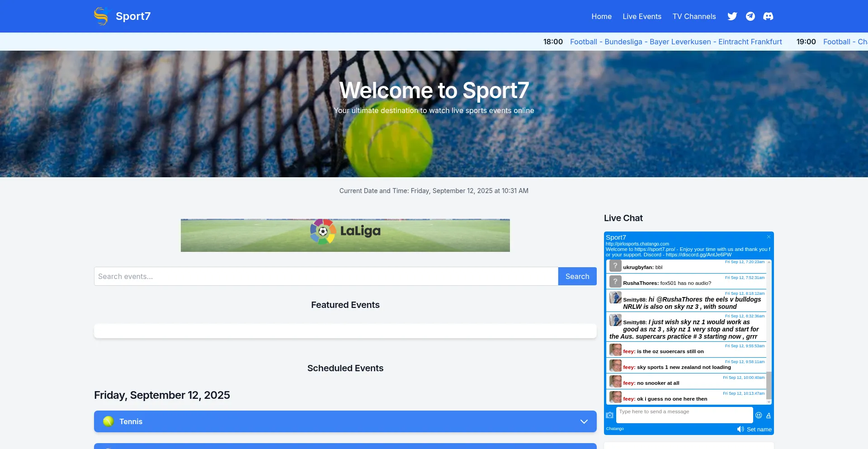Click the RushaThores username
868x449 pixels.
[641, 283]
